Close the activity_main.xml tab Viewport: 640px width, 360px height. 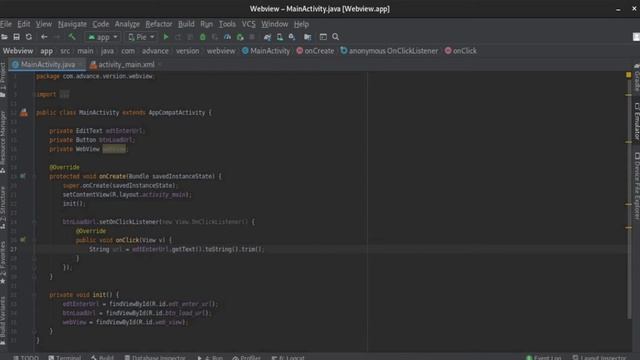tap(160, 64)
